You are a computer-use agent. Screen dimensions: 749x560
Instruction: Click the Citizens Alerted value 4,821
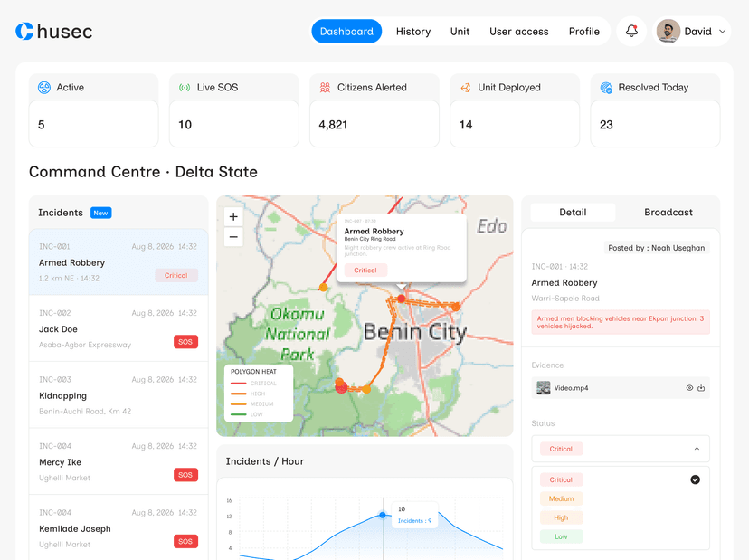[333, 125]
